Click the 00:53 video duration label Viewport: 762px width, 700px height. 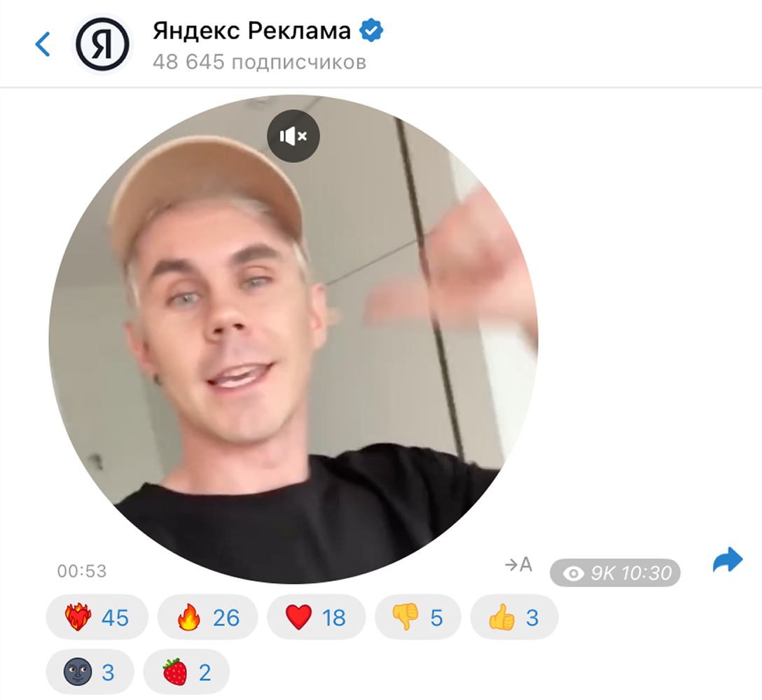(82, 571)
